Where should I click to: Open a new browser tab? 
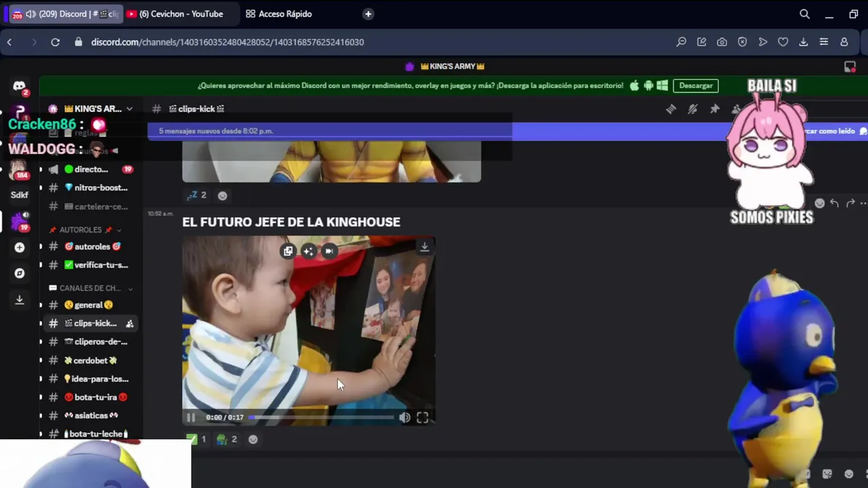click(368, 14)
